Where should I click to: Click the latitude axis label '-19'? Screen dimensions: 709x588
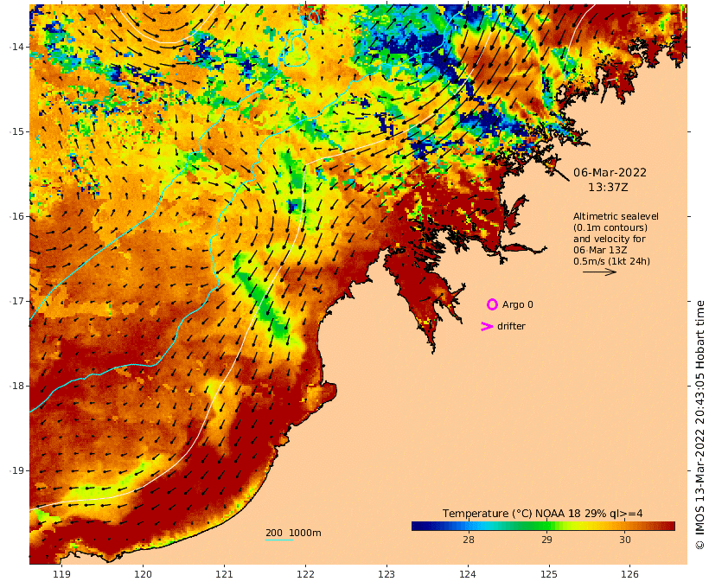tap(16, 470)
